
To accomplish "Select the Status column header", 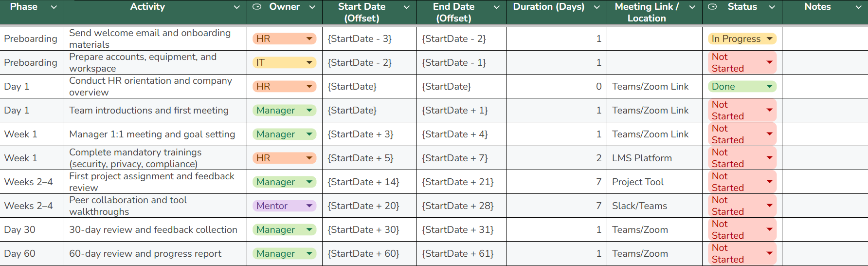I will pos(742,7).
